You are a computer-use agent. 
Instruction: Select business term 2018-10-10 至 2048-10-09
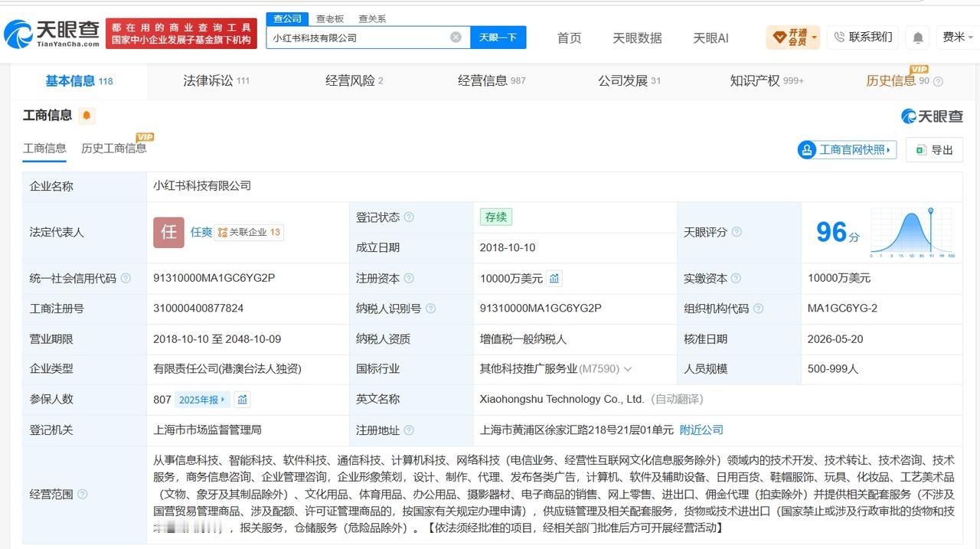217,339
